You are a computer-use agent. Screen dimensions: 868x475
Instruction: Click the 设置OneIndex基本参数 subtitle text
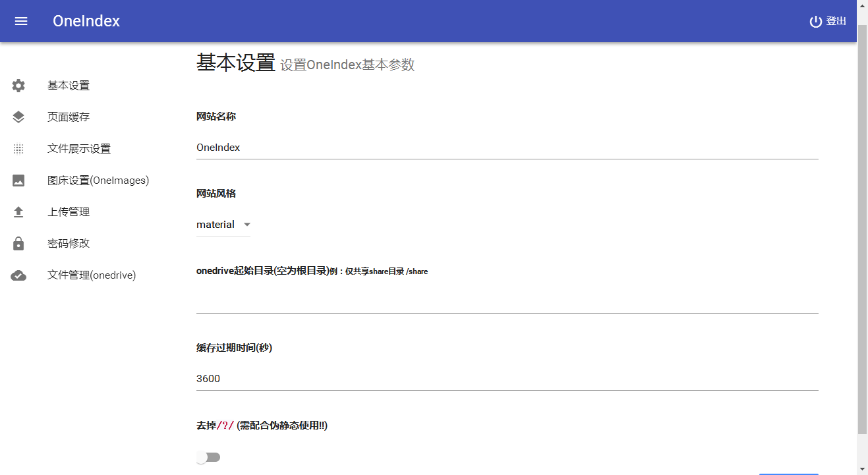(x=347, y=65)
